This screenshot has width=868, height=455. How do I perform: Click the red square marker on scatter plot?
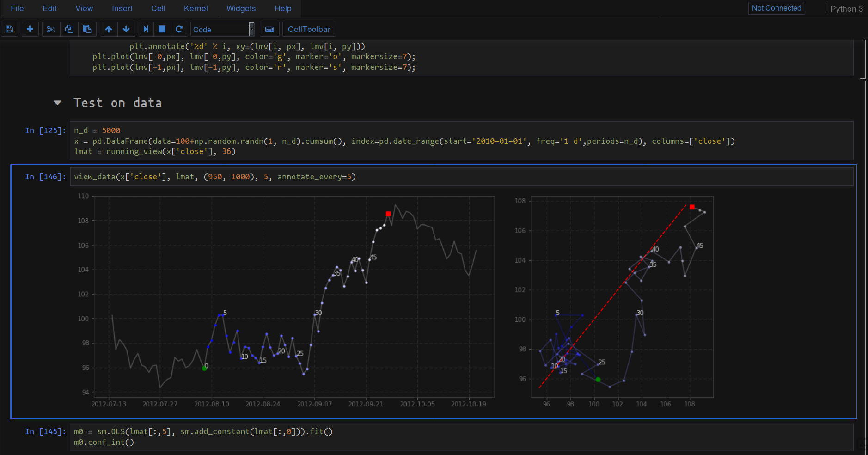point(692,207)
